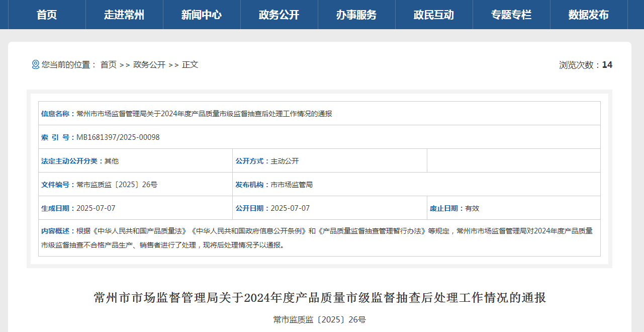Click the article's main headline

coord(320,297)
